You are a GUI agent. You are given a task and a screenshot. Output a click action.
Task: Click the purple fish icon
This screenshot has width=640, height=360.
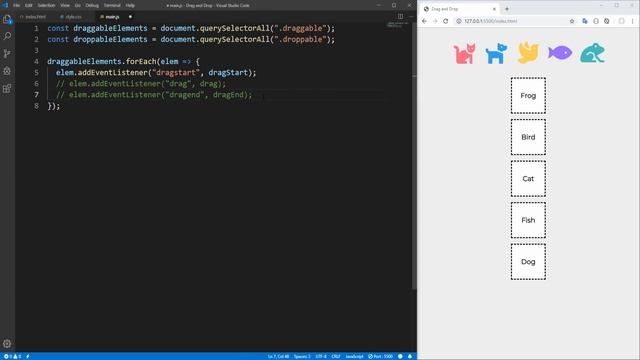click(x=560, y=53)
